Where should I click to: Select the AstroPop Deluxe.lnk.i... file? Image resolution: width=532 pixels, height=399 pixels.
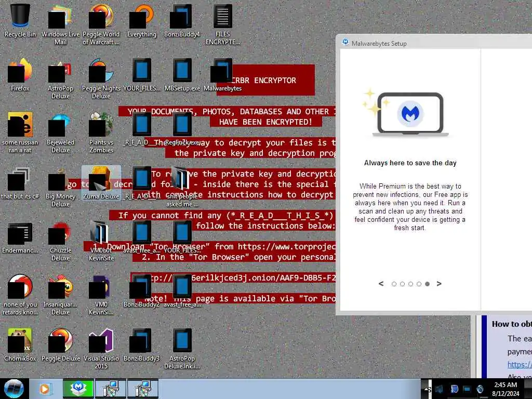click(182, 349)
